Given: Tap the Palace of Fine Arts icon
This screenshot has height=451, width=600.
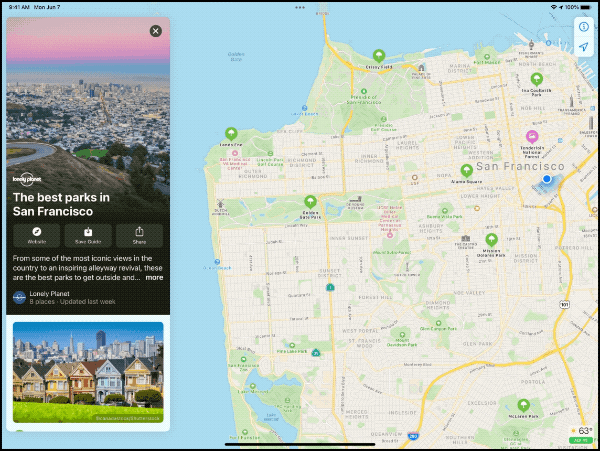Looking at the screenshot, I should click(421, 68).
